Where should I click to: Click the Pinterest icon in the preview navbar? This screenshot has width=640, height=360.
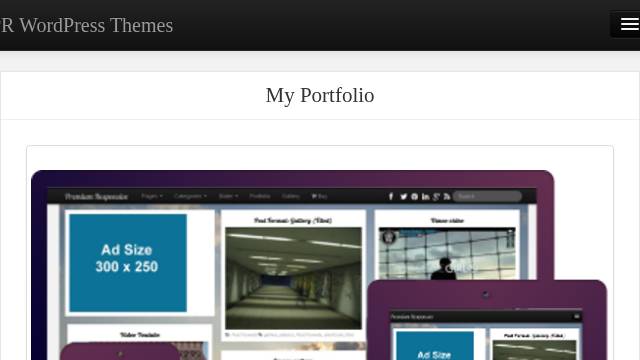coord(414,197)
